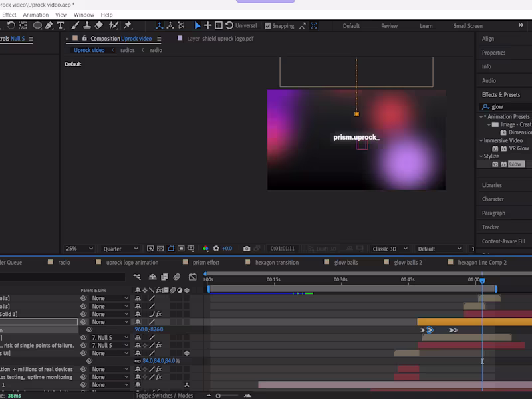Viewport: 532px width, 399px height.
Task: Select the Roto Brush tool
Action: [113, 25]
